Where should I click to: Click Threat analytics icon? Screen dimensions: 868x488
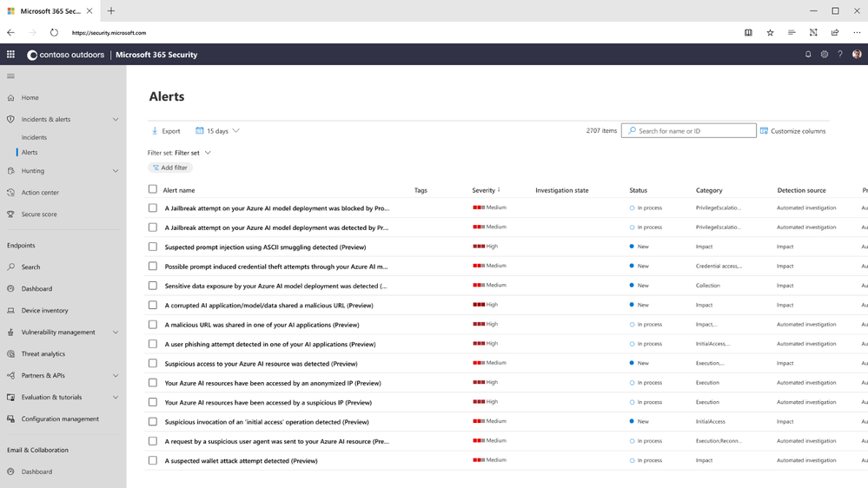coord(10,353)
